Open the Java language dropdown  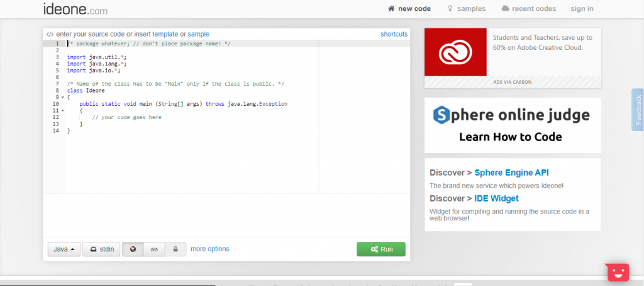(x=64, y=249)
